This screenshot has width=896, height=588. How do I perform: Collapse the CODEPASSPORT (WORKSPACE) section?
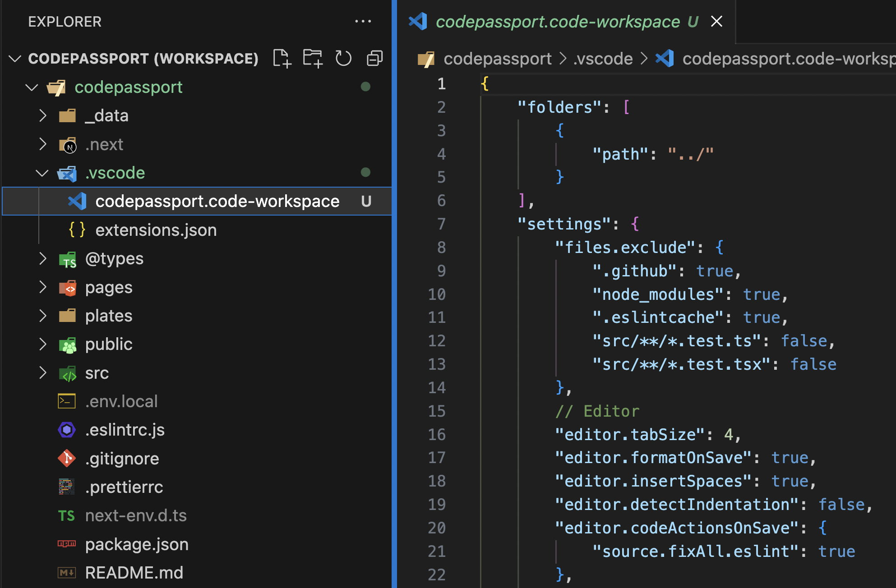pos(15,59)
